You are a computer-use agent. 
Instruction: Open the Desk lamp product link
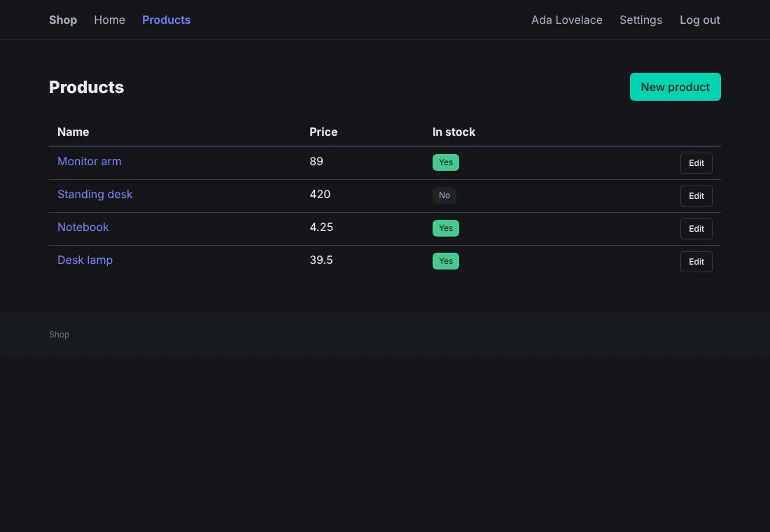tap(85, 260)
